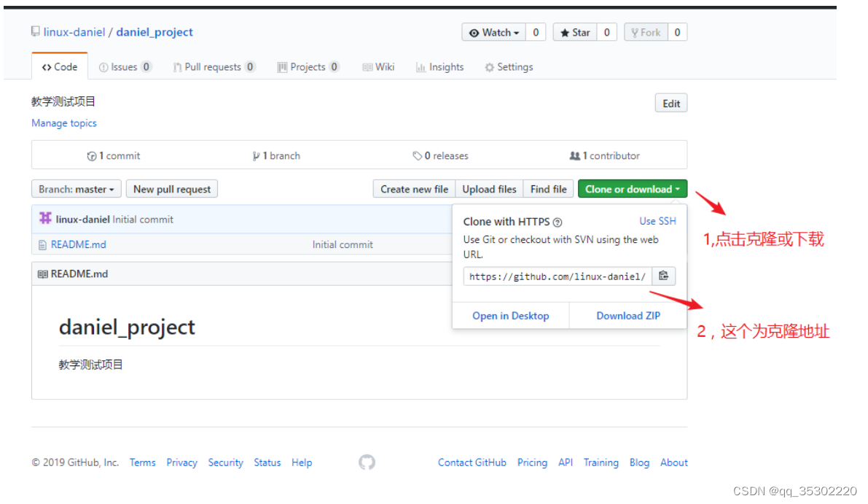Open Initial commit link in README.md row

343,244
